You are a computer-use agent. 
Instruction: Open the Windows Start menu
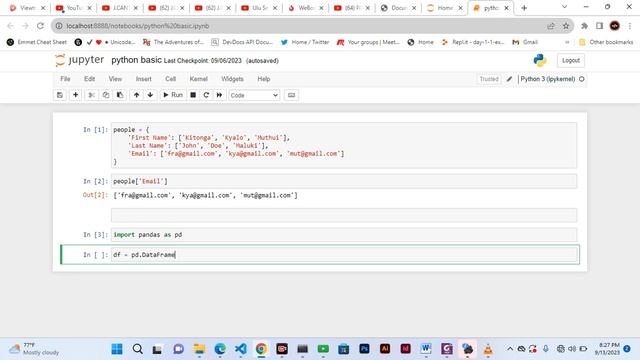click(x=117, y=349)
